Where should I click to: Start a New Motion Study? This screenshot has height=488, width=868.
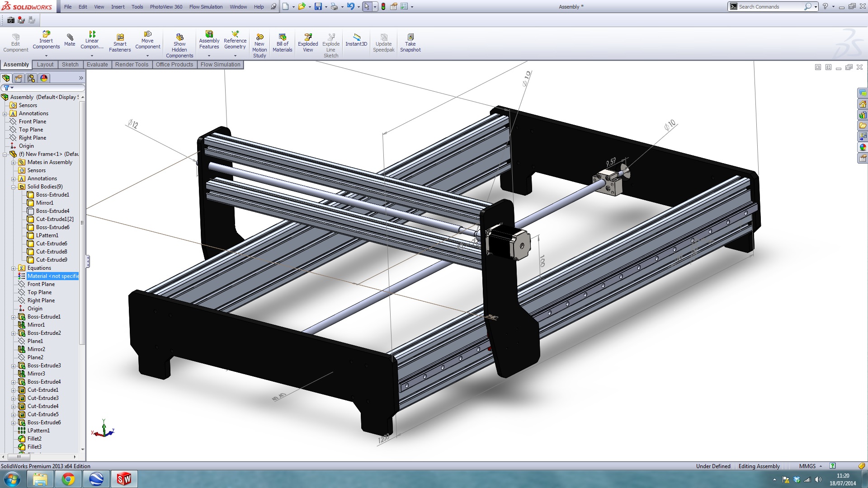pos(259,38)
